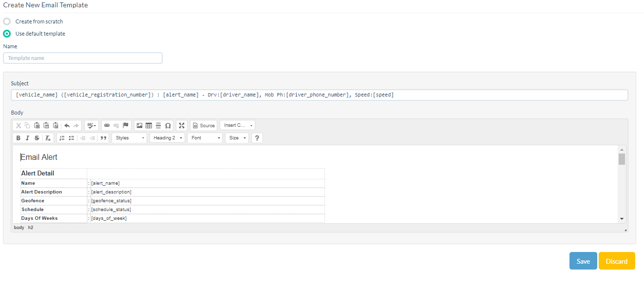Viewport: 644px width, 290px height.
Task: Discard the new email template
Action: tap(616, 261)
